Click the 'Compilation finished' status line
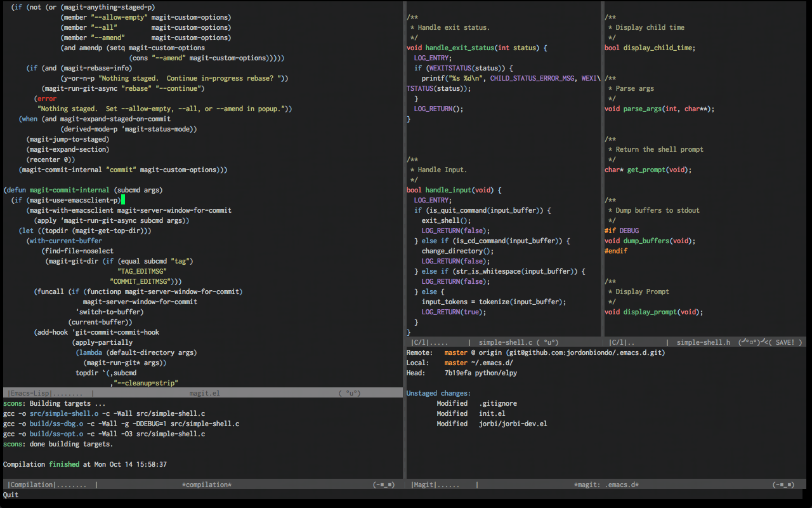Viewport: 812px width, 508px height. pos(85,464)
